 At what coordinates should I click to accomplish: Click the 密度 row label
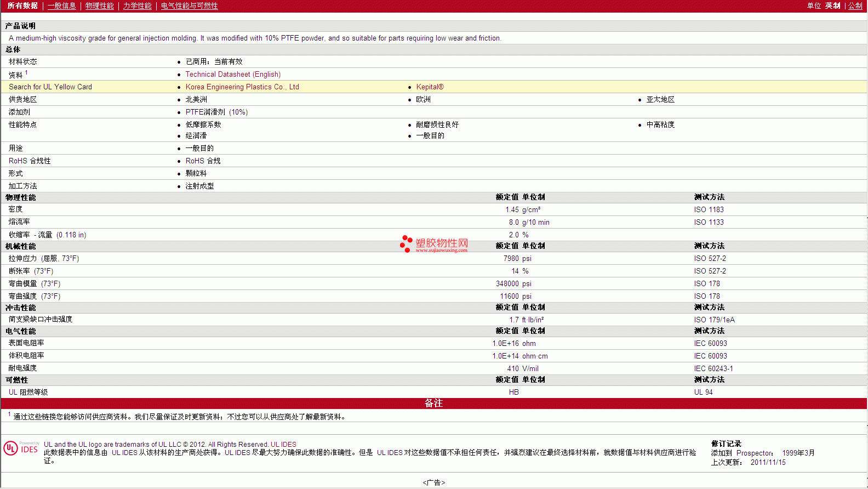click(16, 209)
